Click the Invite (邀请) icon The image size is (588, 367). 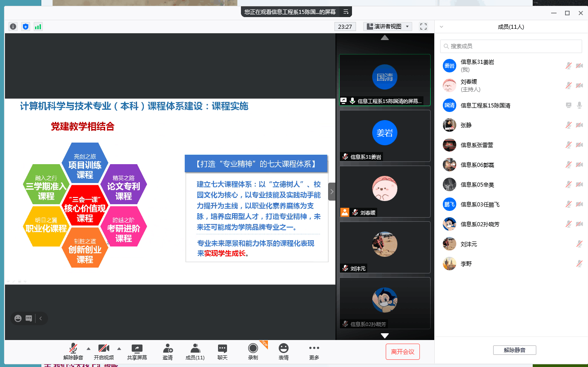tap(168, 352)
